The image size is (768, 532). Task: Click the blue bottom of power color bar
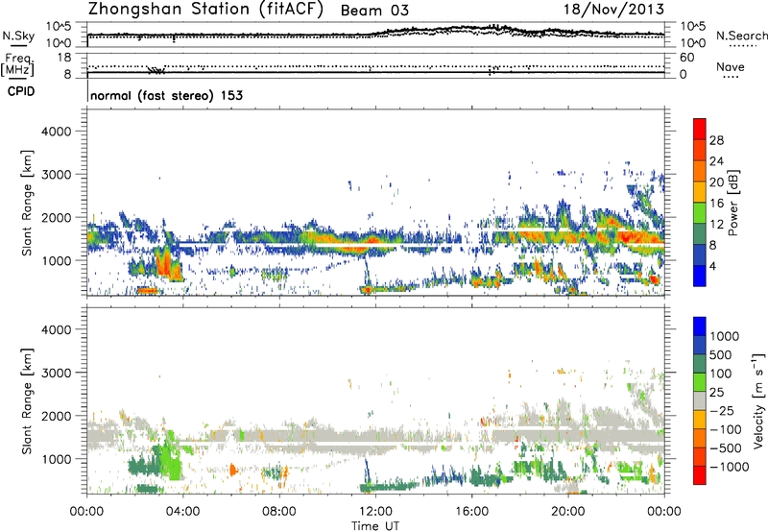pos(700,276)
